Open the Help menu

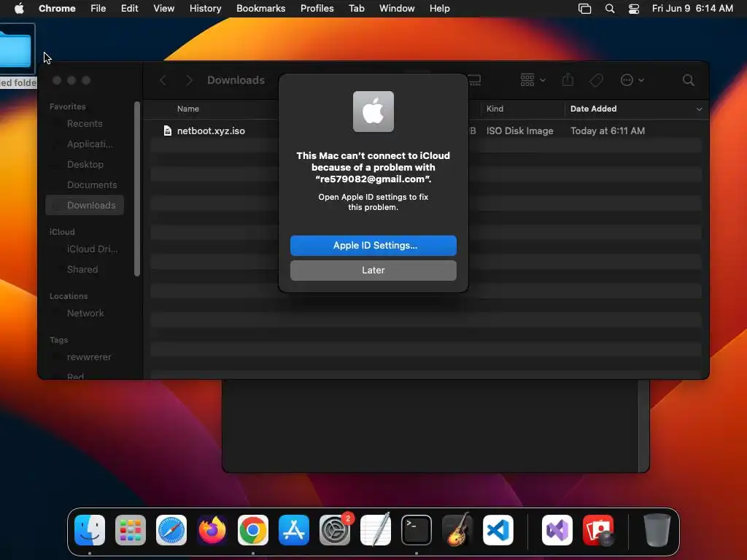pos(439,9)
